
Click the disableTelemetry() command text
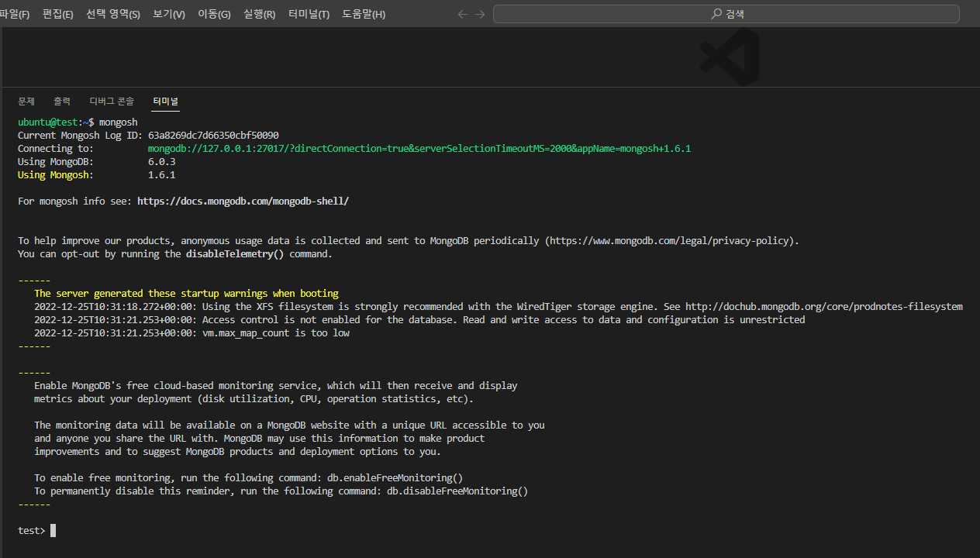point(235,253)
